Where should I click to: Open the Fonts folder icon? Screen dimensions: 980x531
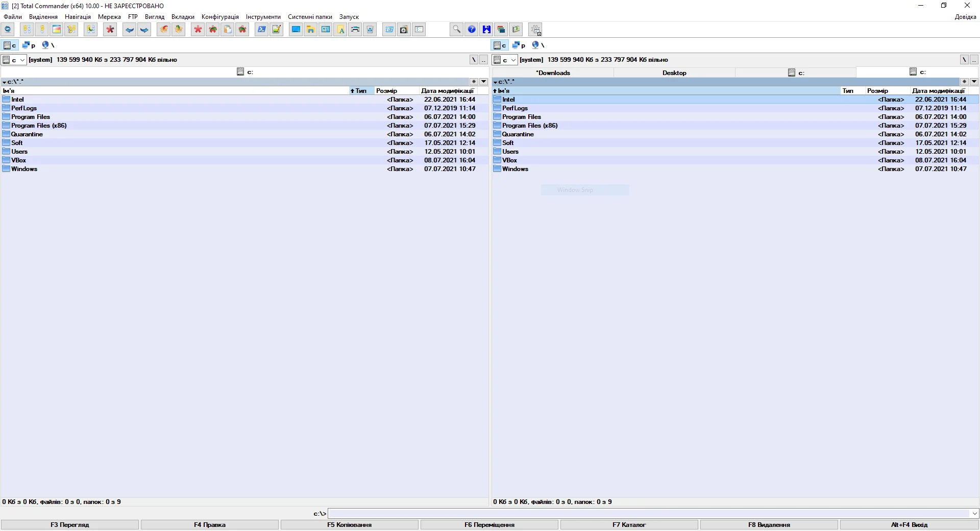[x=340, y=29]
